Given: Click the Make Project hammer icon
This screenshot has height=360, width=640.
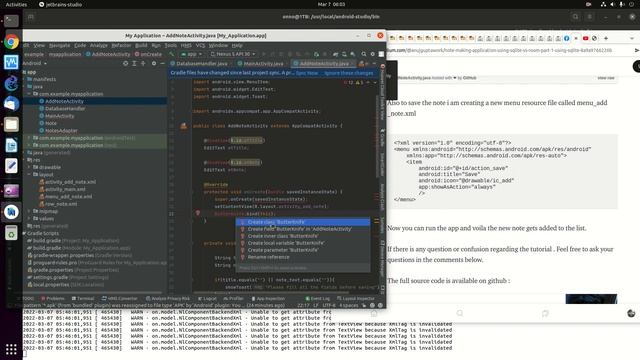Looking at the screenshot, I should click(x=172, y=54).
